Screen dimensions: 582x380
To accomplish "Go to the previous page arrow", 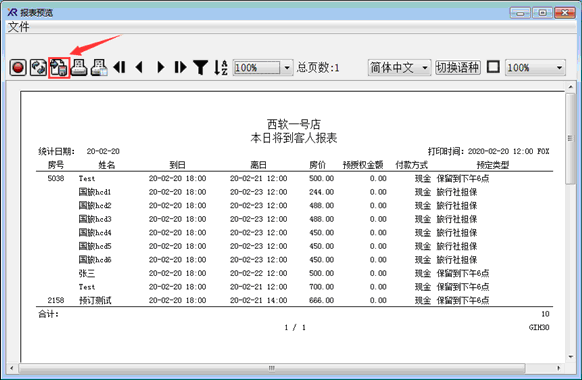I will [x=140, y=68].
